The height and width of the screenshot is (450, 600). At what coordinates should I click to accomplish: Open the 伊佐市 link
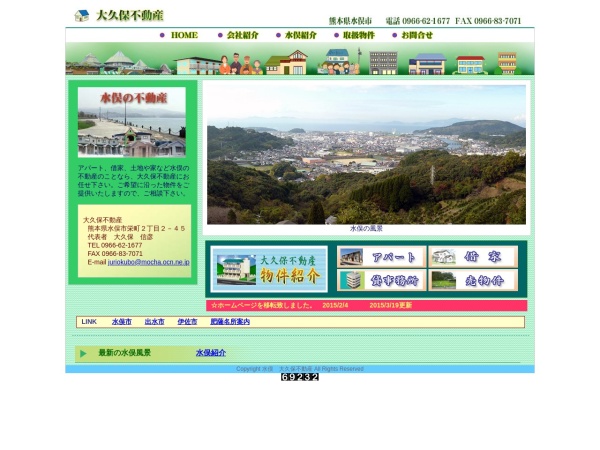(x=187, y=322)
